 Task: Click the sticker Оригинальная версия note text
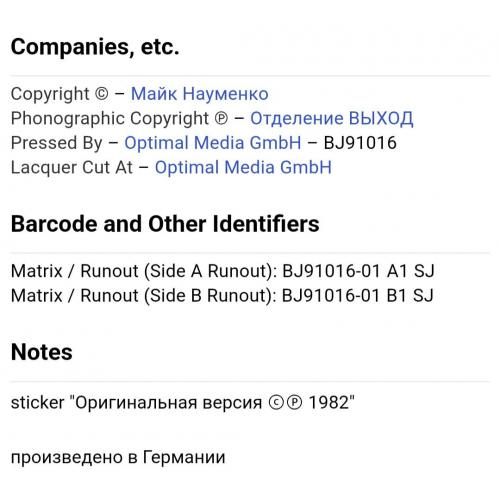click(x=183, y=403)
